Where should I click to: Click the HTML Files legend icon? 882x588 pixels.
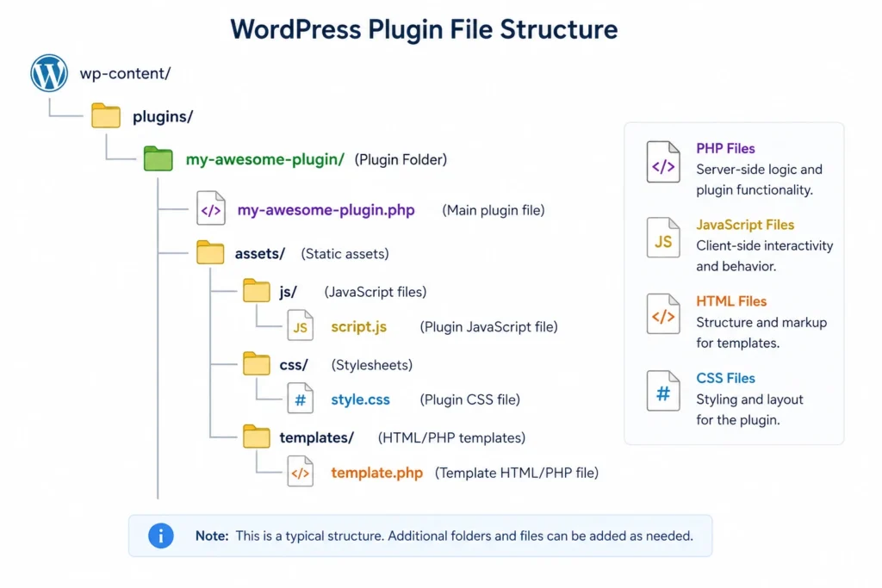tap(663, 313)
